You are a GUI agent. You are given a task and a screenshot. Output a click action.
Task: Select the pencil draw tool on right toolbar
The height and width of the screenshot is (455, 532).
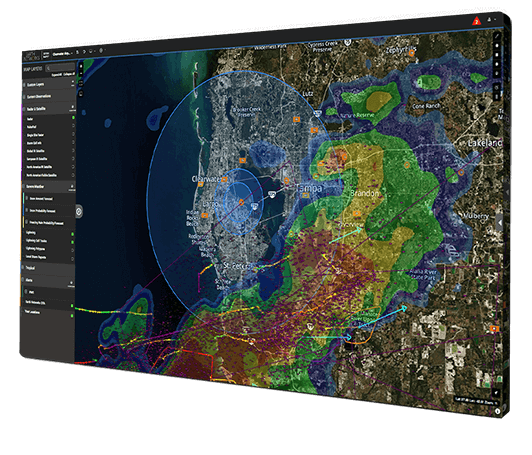pyautogui.click(x=497, y=35)
